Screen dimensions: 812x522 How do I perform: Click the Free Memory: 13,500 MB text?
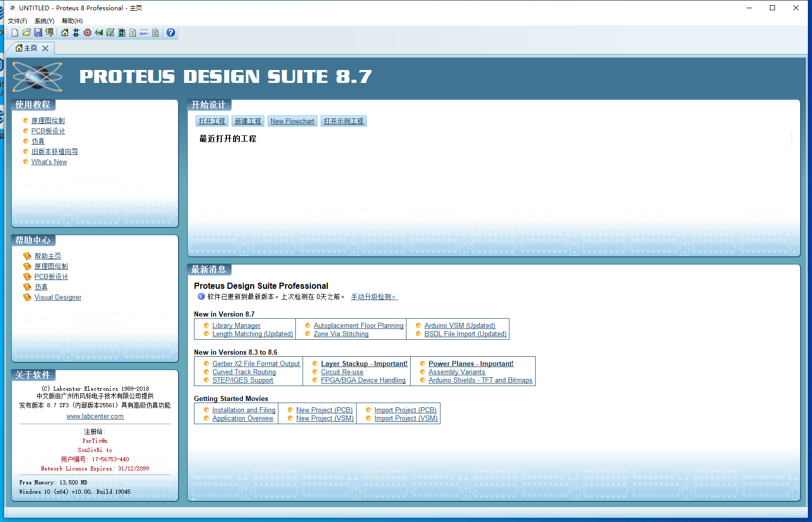point(54,482)
